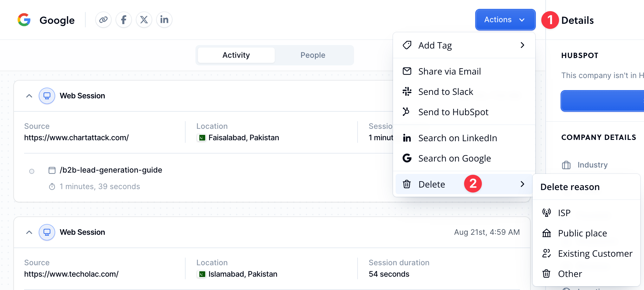Image resolution: width=644 pixels, height=290 pixels.
Task: Click the 1 minutes, 39 seconds duration text
Action: pyautogui.click(x=100, y=187)
